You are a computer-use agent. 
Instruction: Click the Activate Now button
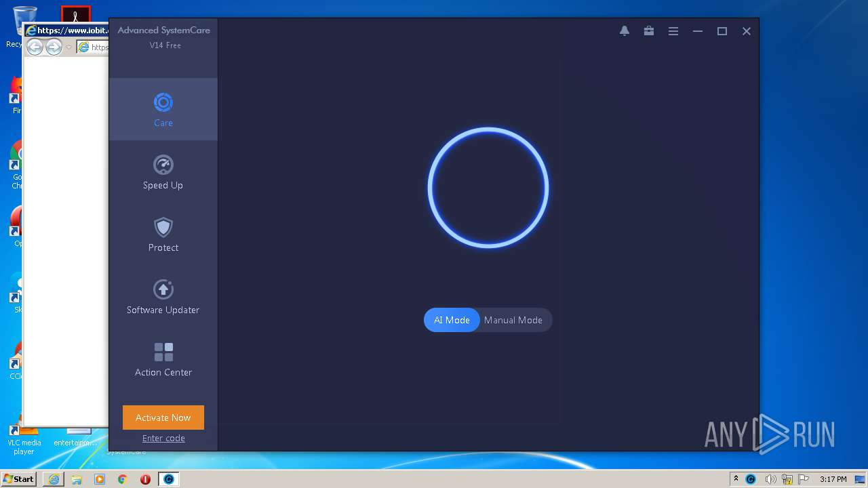pyautogui.click(x=163, y=418)
